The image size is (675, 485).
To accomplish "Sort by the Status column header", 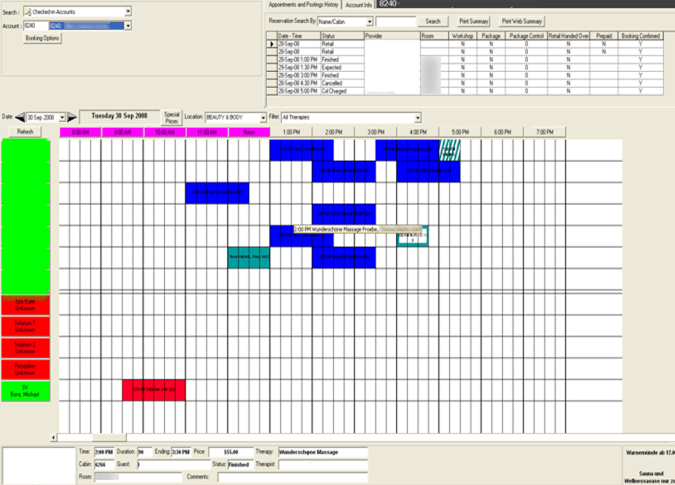I will [x=342, y=36].
